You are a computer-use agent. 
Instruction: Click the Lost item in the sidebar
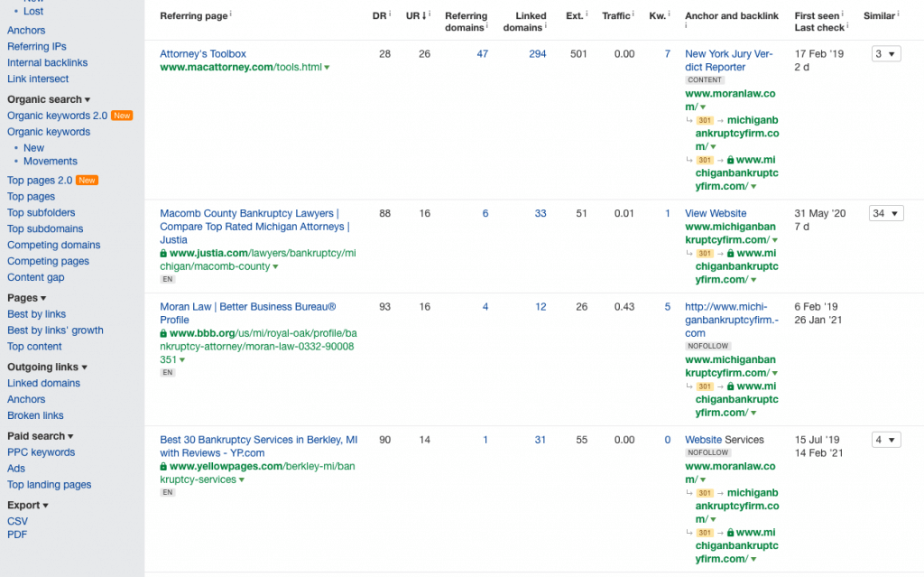tap(33, 11)
